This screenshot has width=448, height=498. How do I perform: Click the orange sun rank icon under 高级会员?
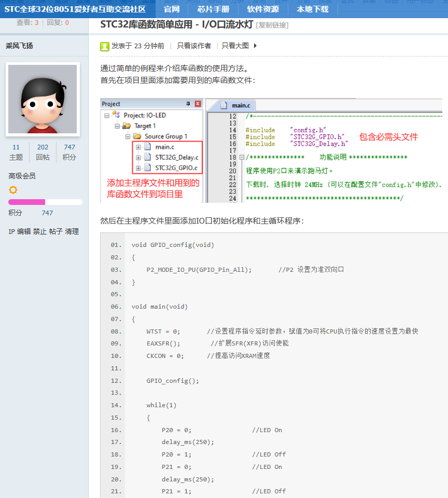(13, 190)
